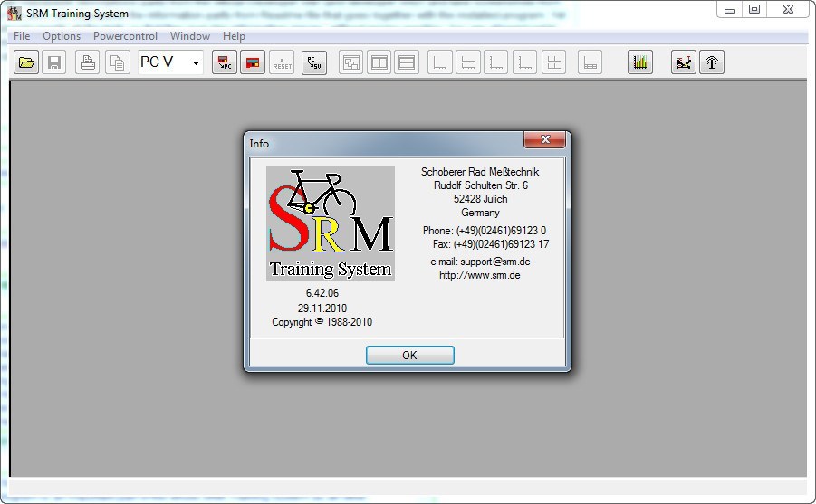Image resolution: width=816 pixels, height=504 pixels.
Task: Click the Copyright 1988-2010 text
Action: click(x=322, y=322)
